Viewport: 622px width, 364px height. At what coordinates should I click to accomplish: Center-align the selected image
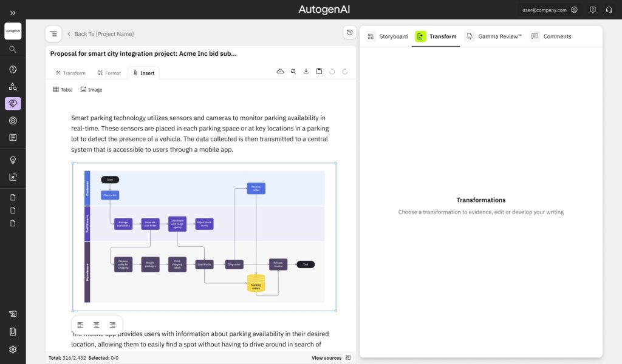(97, 325)
